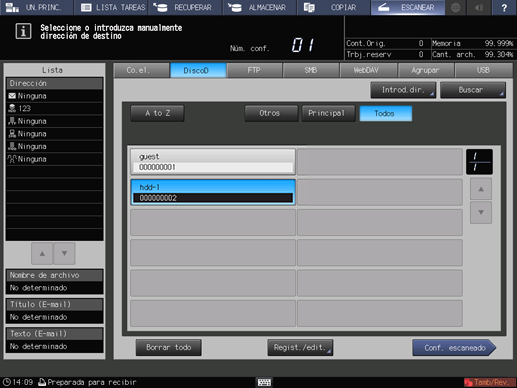Click the Cant. arch. 99.304% readout
The width and height of the screenshot is (517, 388).
[473, 54]
